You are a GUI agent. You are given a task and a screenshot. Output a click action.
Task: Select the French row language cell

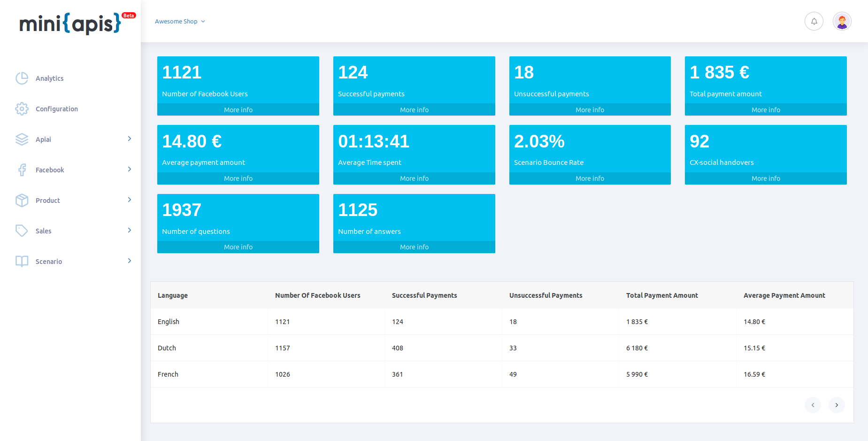click(209, 374)
